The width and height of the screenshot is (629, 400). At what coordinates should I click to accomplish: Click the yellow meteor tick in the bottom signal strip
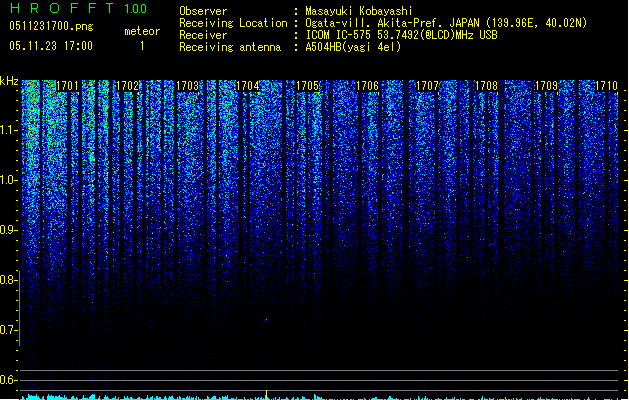266,394
